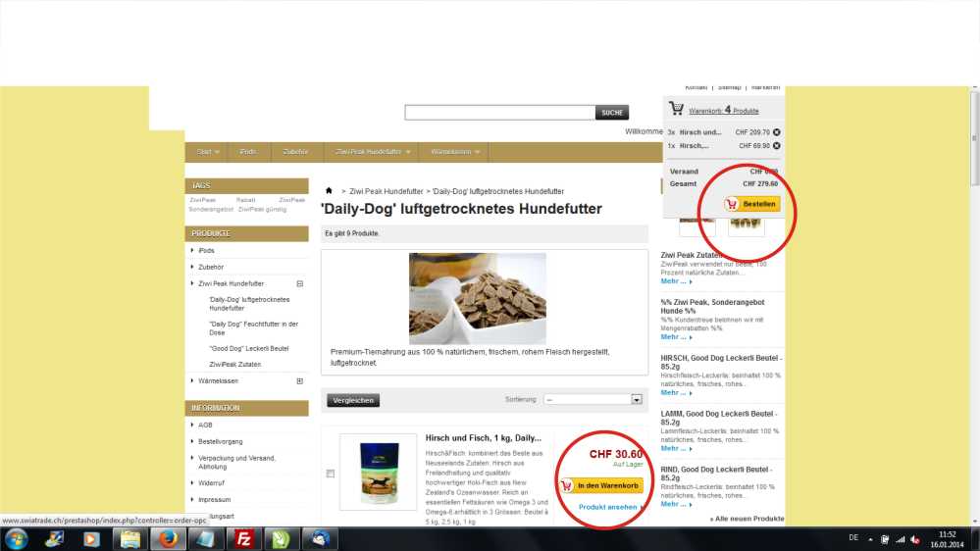The image size is (980, 551).
Task: Open the second pinned taskbar program
Action: [91, 538]
